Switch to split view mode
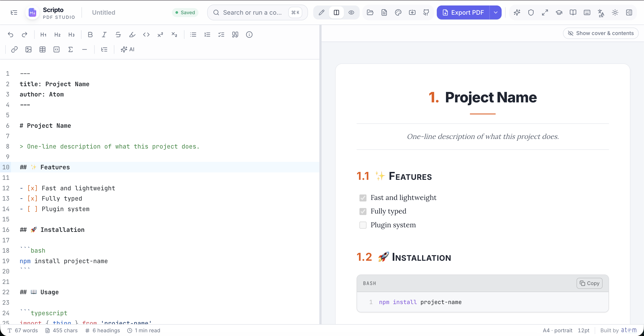 336,12
